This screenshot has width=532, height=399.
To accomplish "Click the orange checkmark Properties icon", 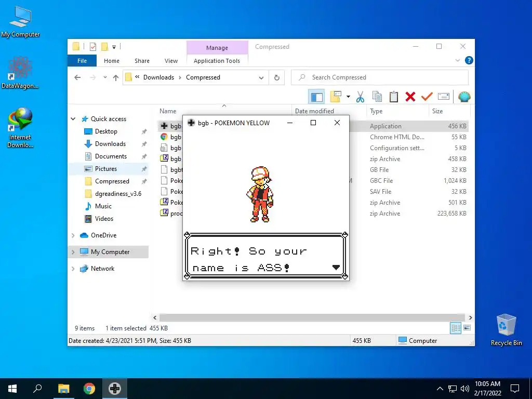I will click(x=427, y=97).
